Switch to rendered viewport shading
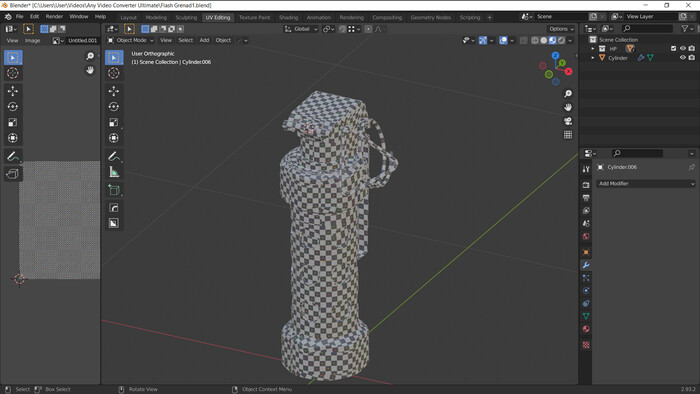The image size is (700, 394). (561, 40)
